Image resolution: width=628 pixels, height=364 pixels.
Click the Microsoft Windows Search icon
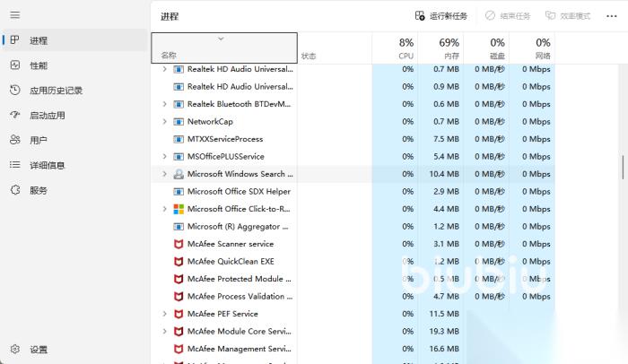pyautogui.click(x=179, y=174)
